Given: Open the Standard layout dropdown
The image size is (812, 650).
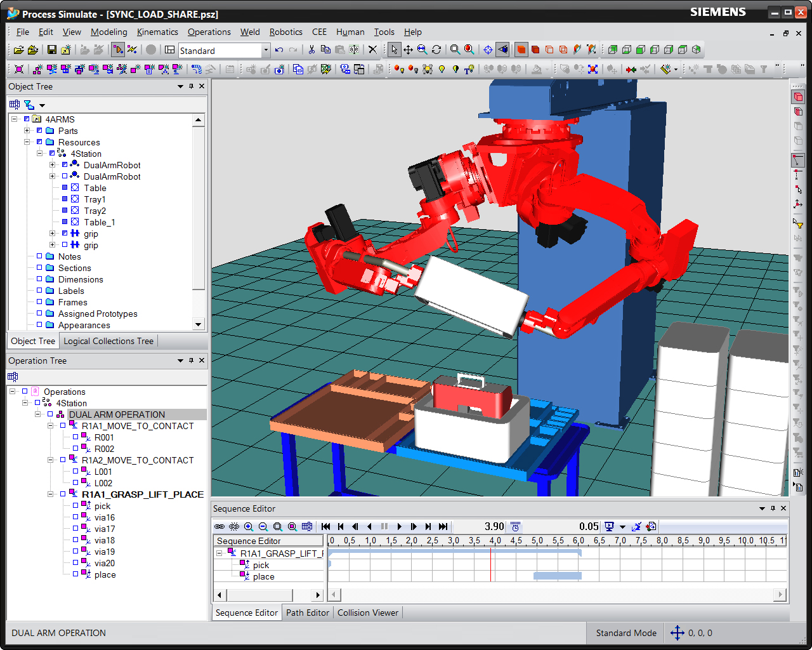Looking at the screenshot, I should (x=266, y=50).
